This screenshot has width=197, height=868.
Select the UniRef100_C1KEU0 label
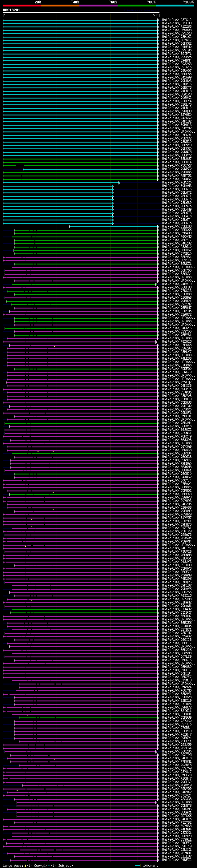[177, 47]
